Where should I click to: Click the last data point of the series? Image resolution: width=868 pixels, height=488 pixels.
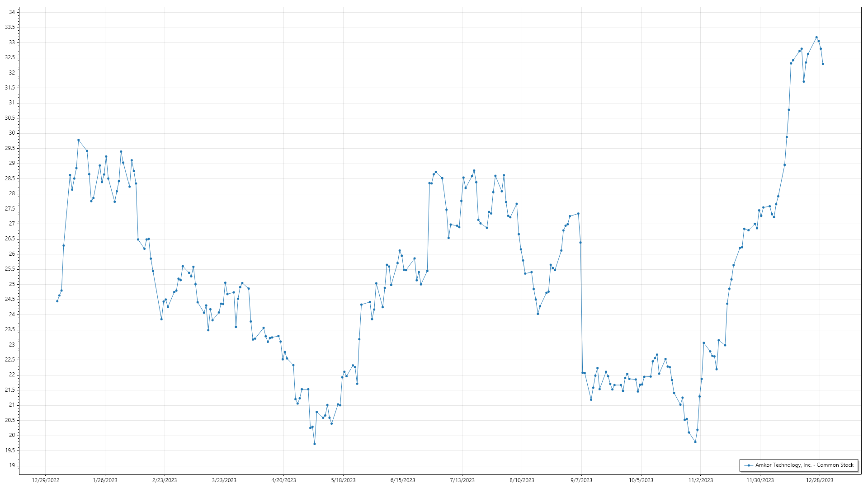[x=823, y=64]
